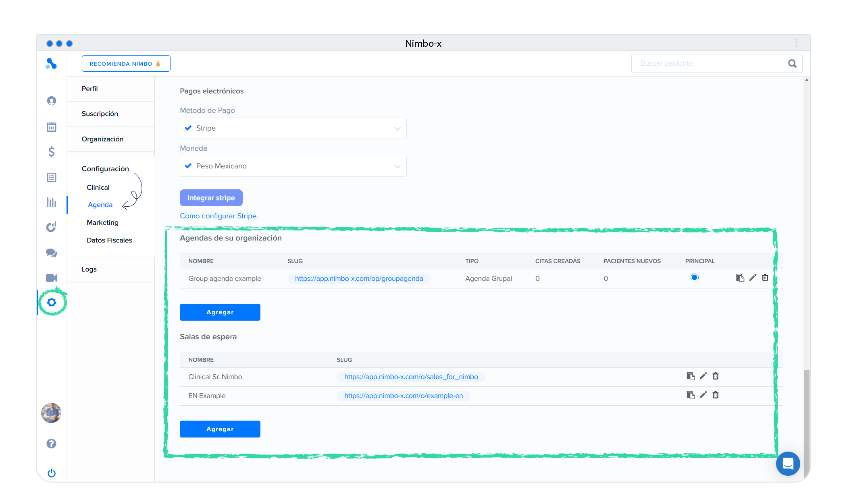Delete the Group agenda example row
The width and height of the screenshot is (847, 504).
tap(765, 278)
